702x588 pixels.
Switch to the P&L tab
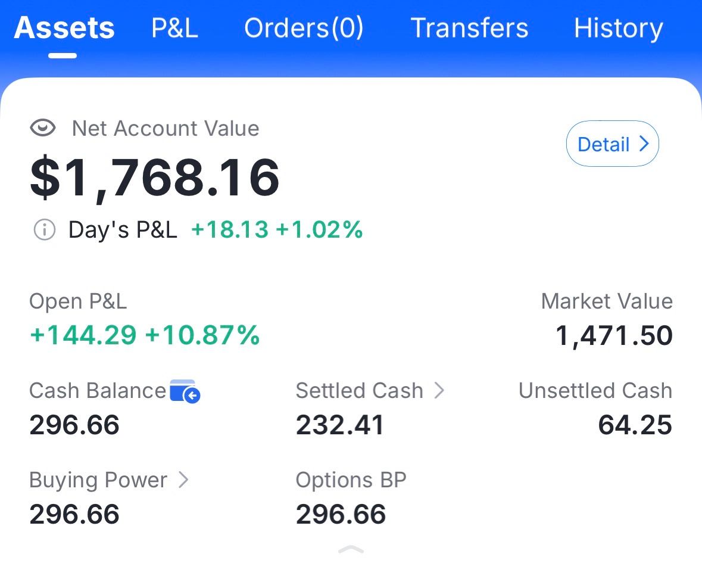pos(174,28)
